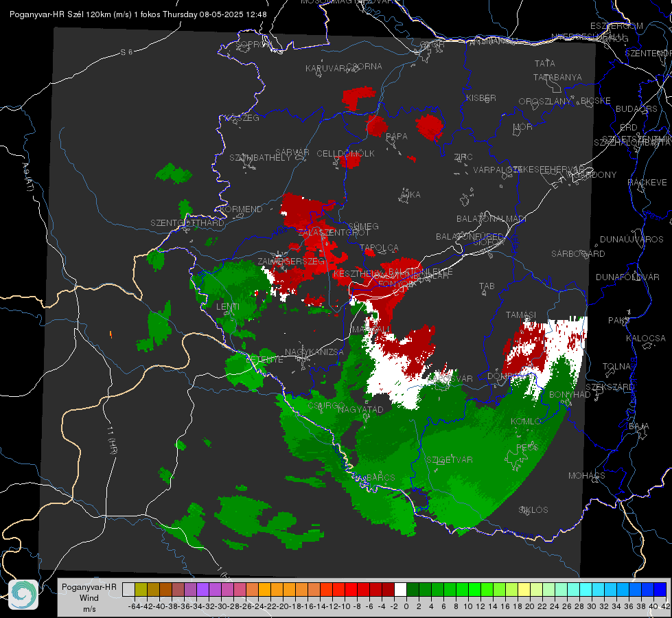Click the -64 value in the legend scale
The image size is (672, 618).
pyautogui.click(x=134, y=606)
